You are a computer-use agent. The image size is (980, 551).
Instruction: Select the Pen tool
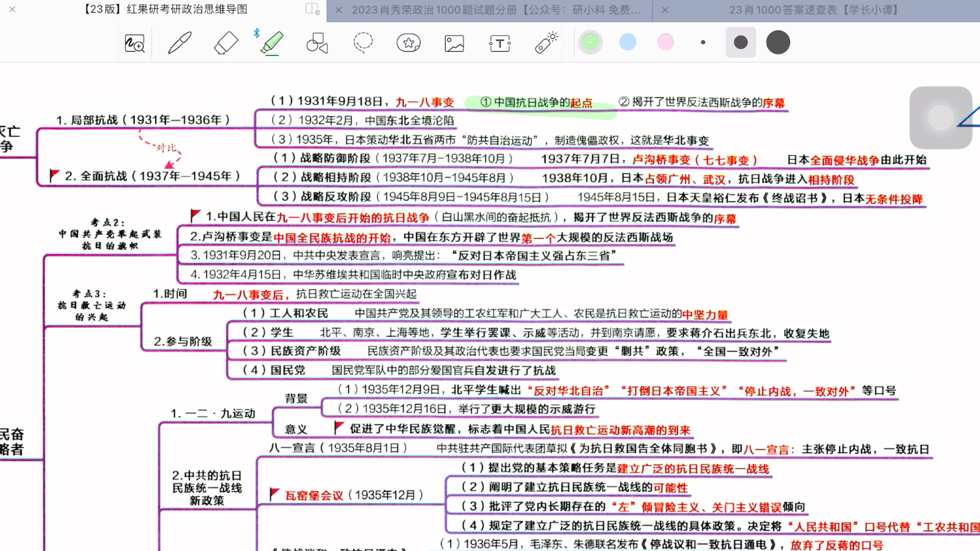(x=180, y=43)
